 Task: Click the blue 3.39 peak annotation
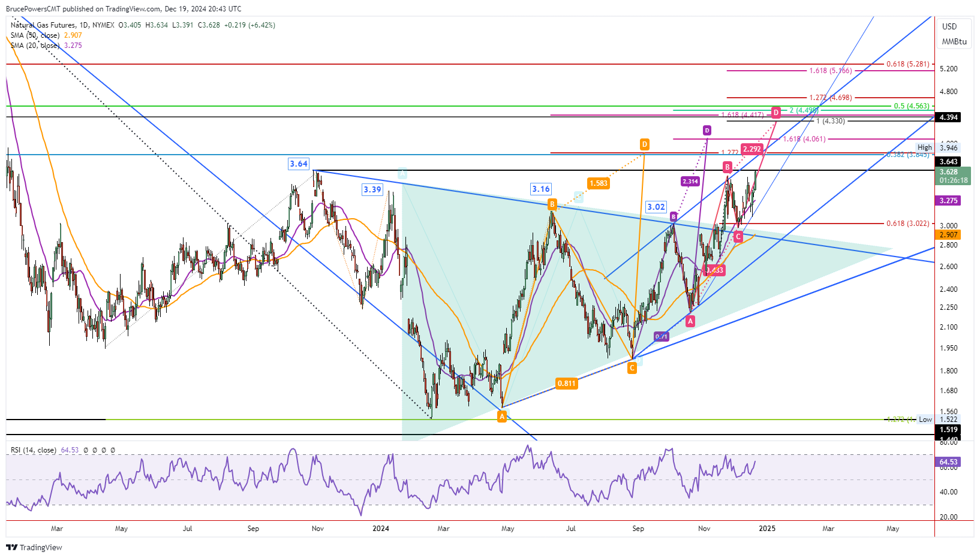(x=372, y=189)
